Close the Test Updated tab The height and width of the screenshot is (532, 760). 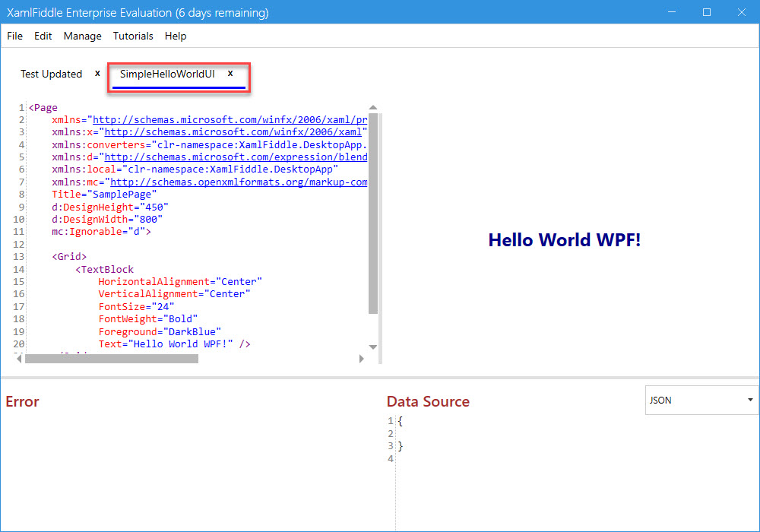(97, 73)
